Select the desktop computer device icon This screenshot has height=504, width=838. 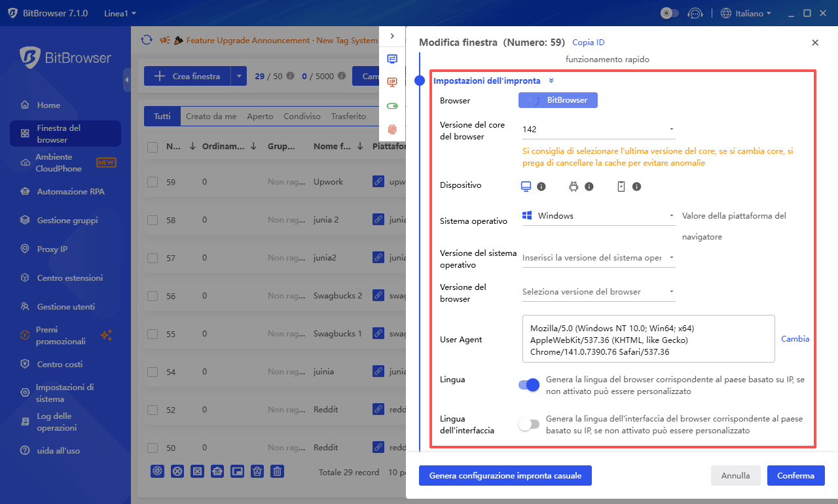point(526,186)
